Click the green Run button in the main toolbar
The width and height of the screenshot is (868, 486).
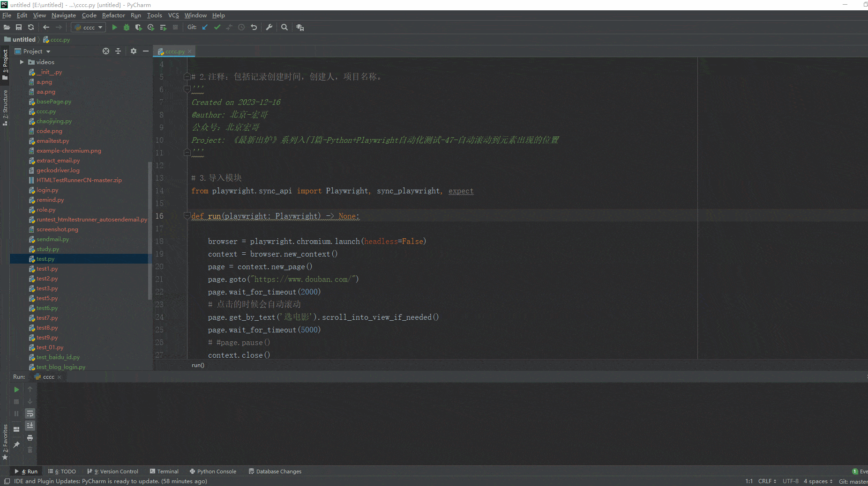tap(114, 28)
